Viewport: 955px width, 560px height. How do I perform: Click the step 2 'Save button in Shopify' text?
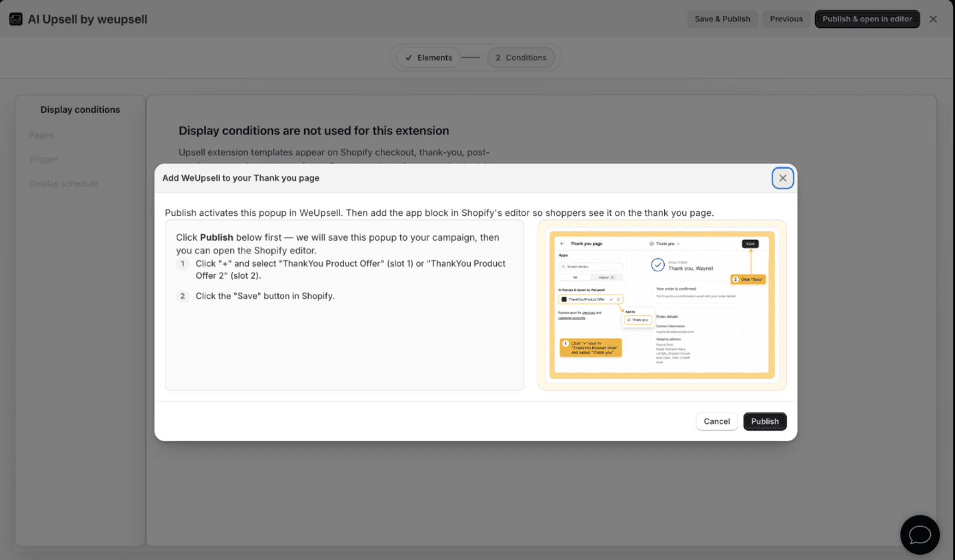click(x=265, y=296)
